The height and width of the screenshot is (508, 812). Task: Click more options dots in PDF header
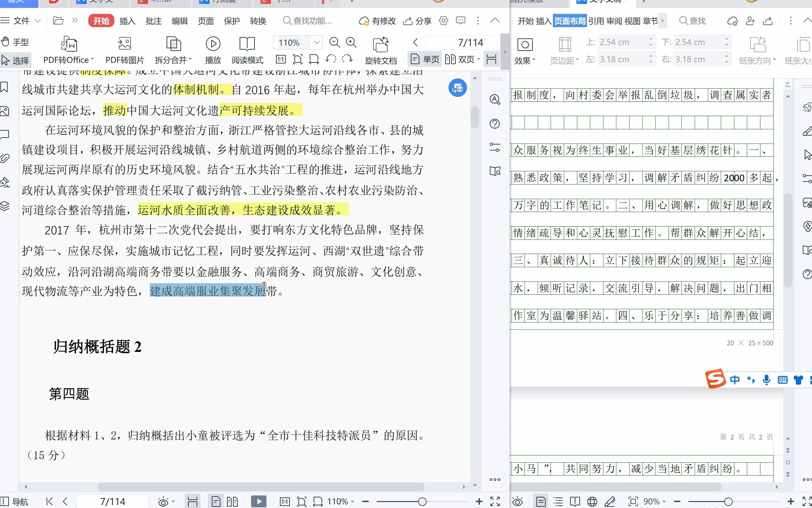[478, 21]
